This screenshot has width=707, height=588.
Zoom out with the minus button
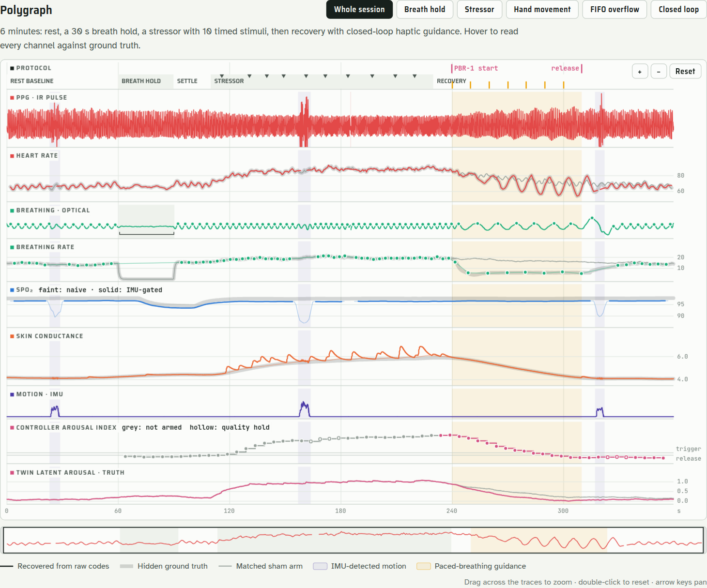659,71
